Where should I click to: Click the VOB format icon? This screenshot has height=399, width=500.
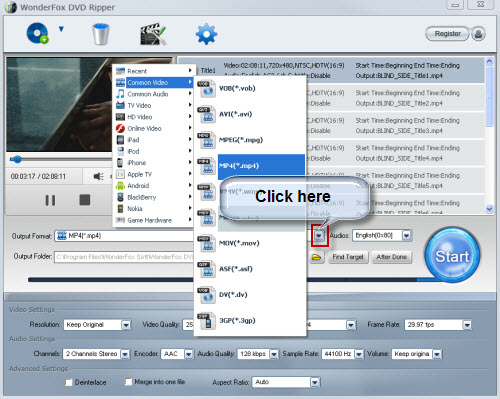coord(206,89)
